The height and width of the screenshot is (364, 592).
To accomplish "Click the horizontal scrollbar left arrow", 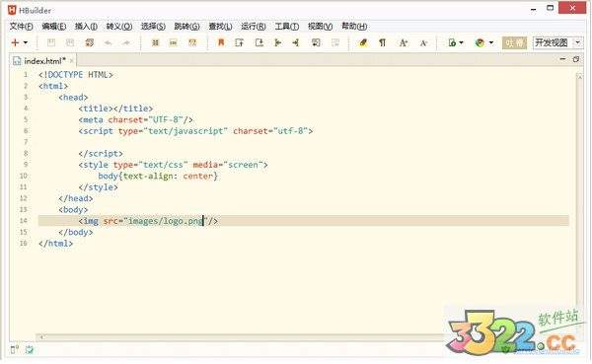I will click(41, 337).
